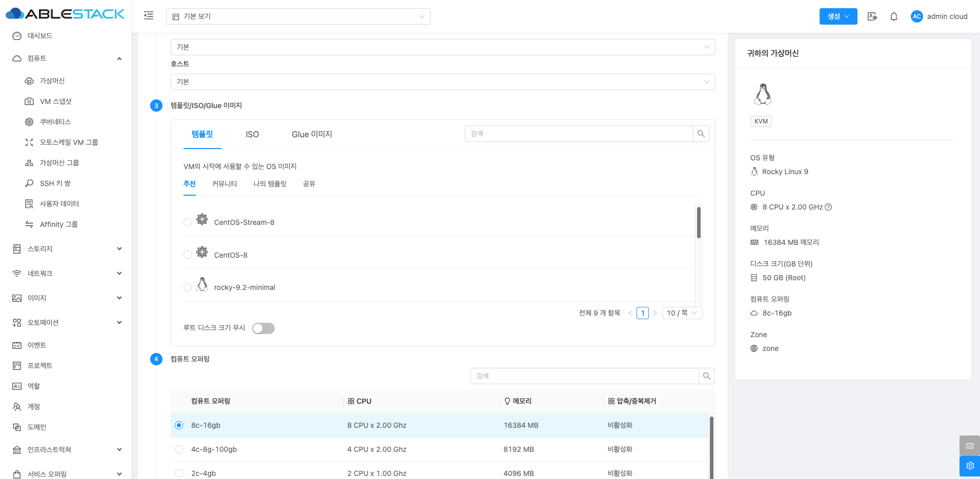Click the compute offering search icon
The width and height of the screenshot is (980, 479).
tap(706, 376)
